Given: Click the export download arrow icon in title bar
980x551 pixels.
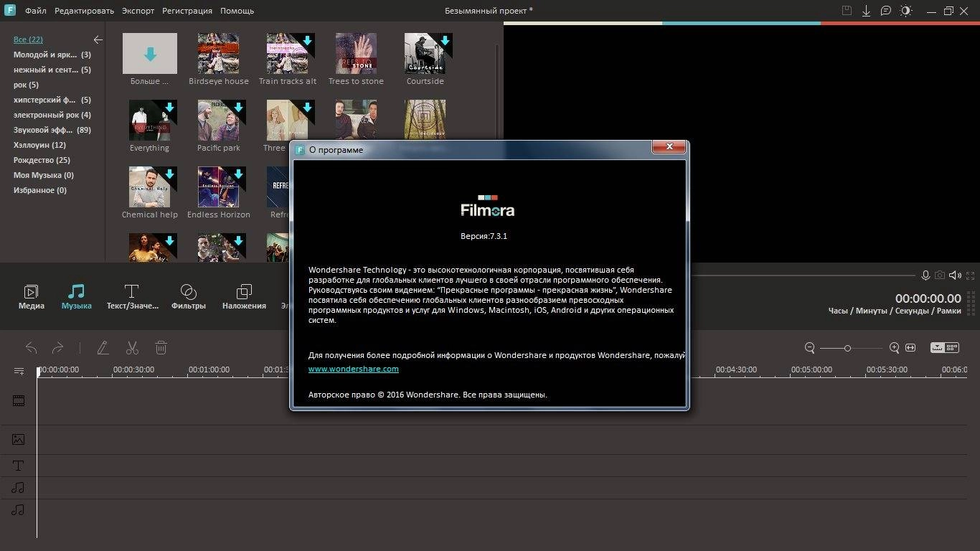Looking at the screenshot, I should [x=866, y=11].
